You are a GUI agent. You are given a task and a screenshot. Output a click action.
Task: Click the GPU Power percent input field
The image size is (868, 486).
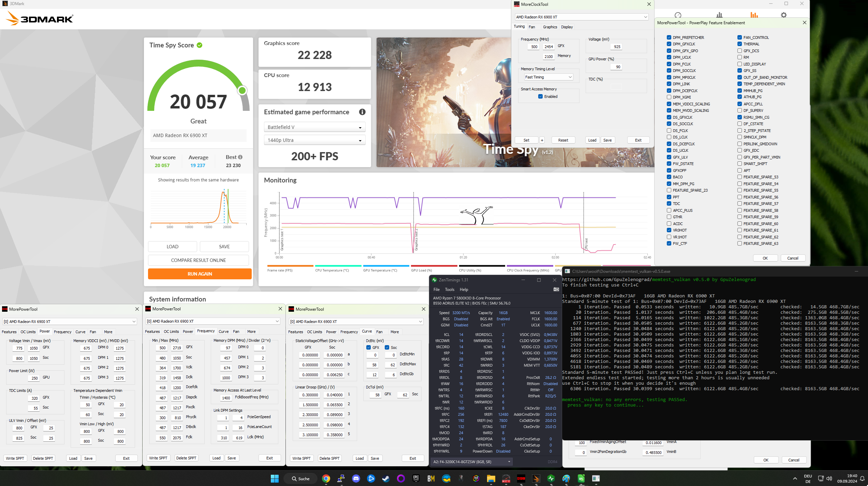616,67
